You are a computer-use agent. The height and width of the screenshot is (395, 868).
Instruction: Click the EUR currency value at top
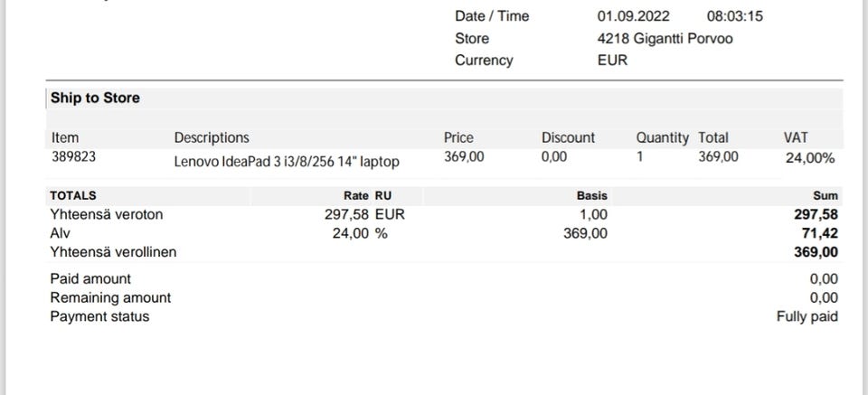pyautogui.click(x=612, y=60)
